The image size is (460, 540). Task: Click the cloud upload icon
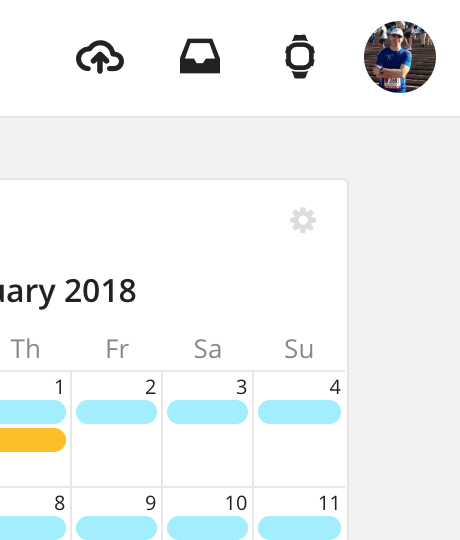100,57
